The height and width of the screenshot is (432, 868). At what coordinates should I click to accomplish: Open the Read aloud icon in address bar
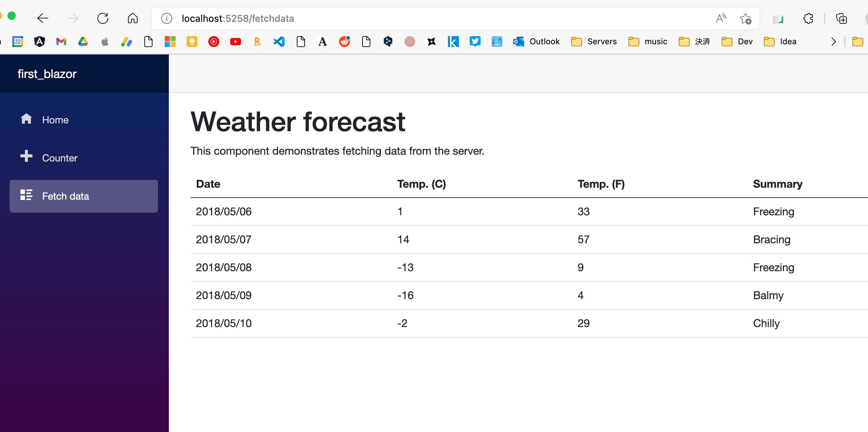[721, 18]
